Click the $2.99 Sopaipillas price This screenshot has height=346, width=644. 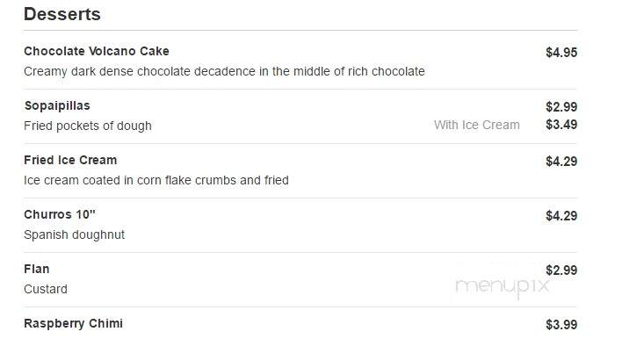pyautogui.click(x=561, y=107)
